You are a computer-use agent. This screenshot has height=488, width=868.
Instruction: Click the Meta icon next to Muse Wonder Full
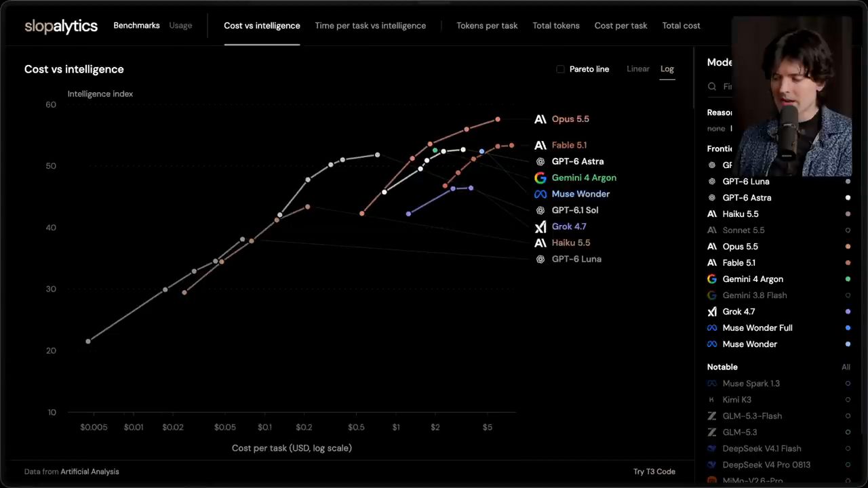(712, 328)
